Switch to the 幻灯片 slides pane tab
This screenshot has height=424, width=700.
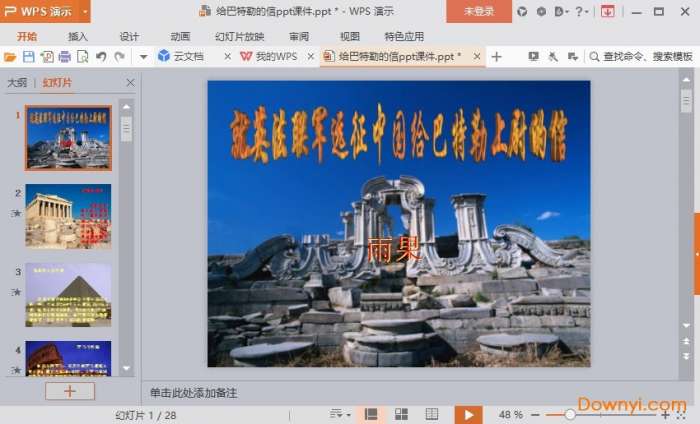pos(57,83)
